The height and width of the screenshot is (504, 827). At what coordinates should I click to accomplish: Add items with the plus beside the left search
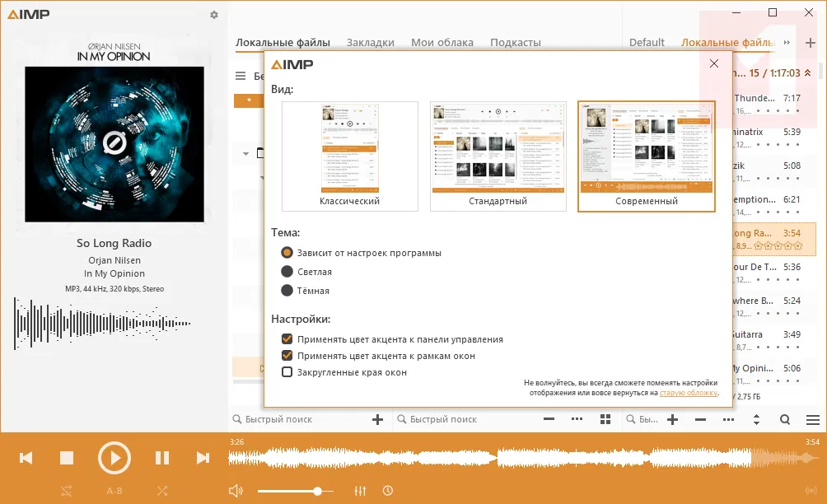[x=377, y=419]
